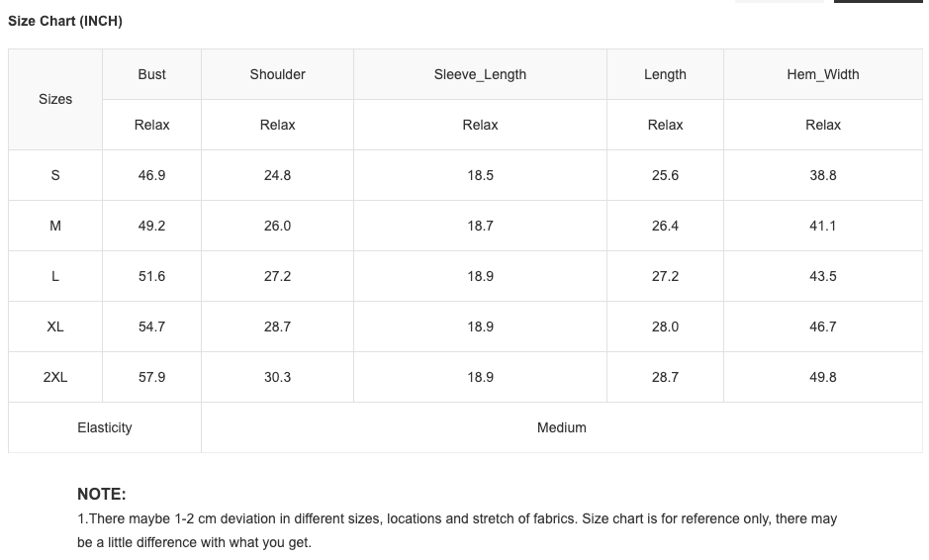Image resolution: width=929 pixels, height=560 pixels.
Task: Click the 2XL size row label
Action: (55, 377)
